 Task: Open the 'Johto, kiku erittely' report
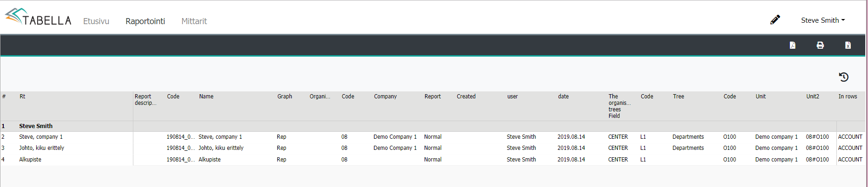(x=42, y=148)
